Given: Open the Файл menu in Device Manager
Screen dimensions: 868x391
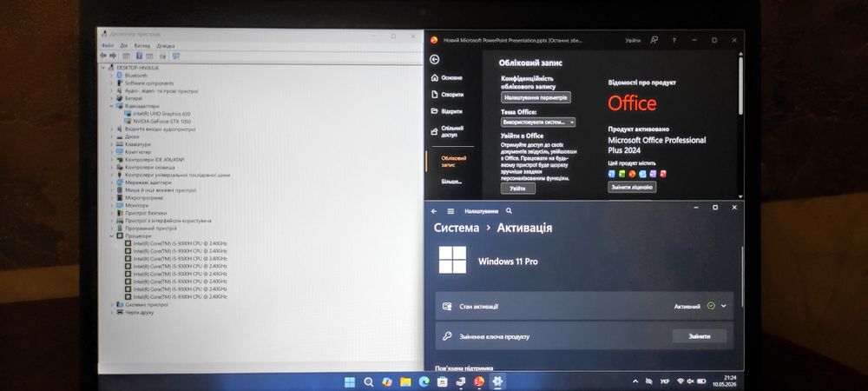Looking at the screenshot, I should (x=108, y=45).
